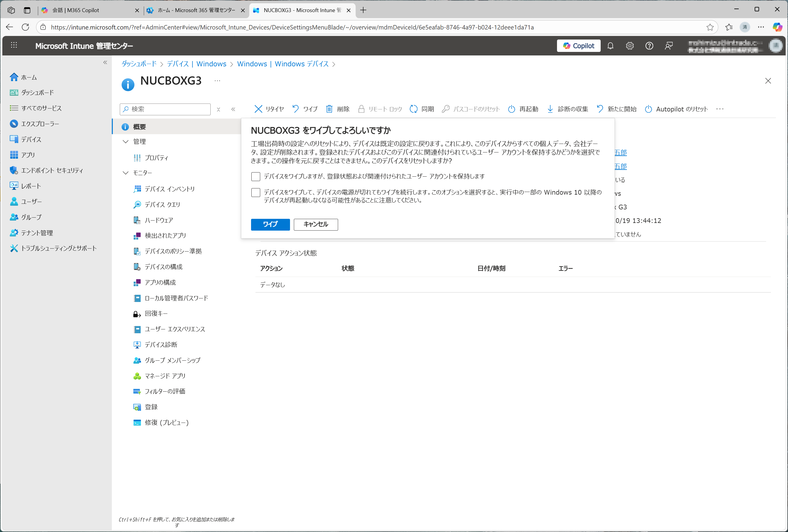Click the Restart (再起動) power icon
Screen dimensions: 788x532
click(x=511, y=109)
